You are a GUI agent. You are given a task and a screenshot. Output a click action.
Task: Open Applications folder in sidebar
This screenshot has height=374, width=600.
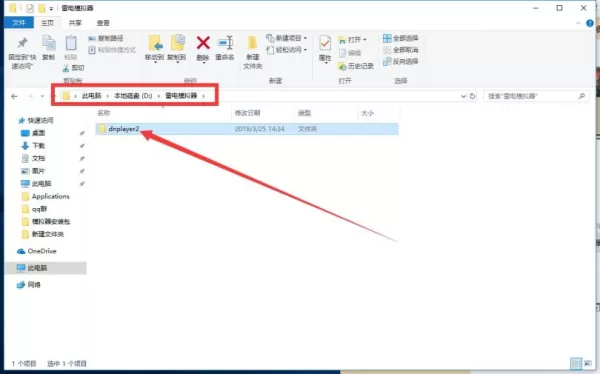[51, 196]
